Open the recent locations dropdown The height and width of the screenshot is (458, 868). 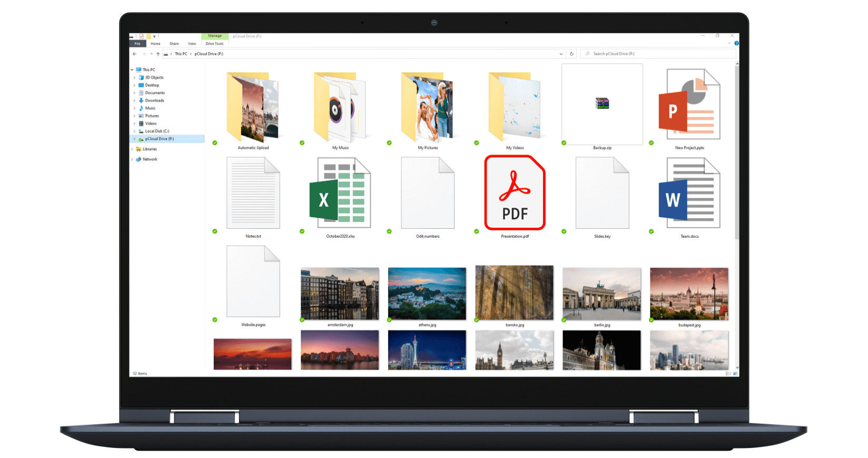tap(151, 54)
